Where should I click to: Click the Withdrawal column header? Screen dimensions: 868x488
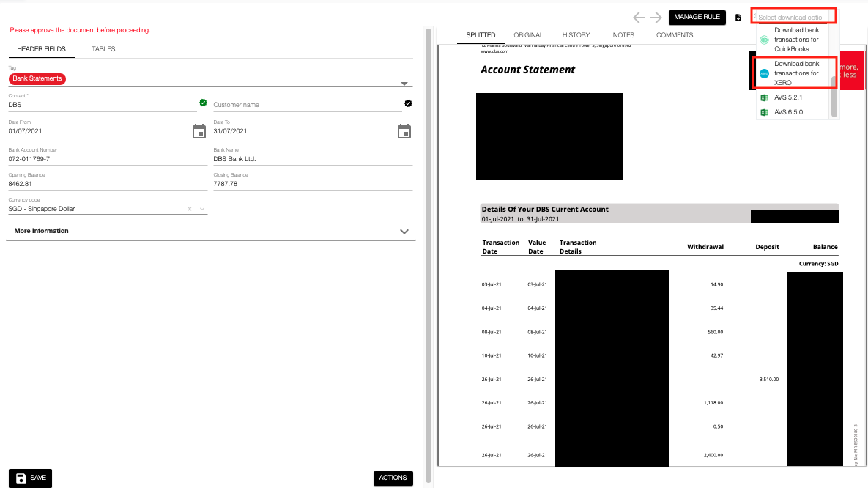coord(705,247)
